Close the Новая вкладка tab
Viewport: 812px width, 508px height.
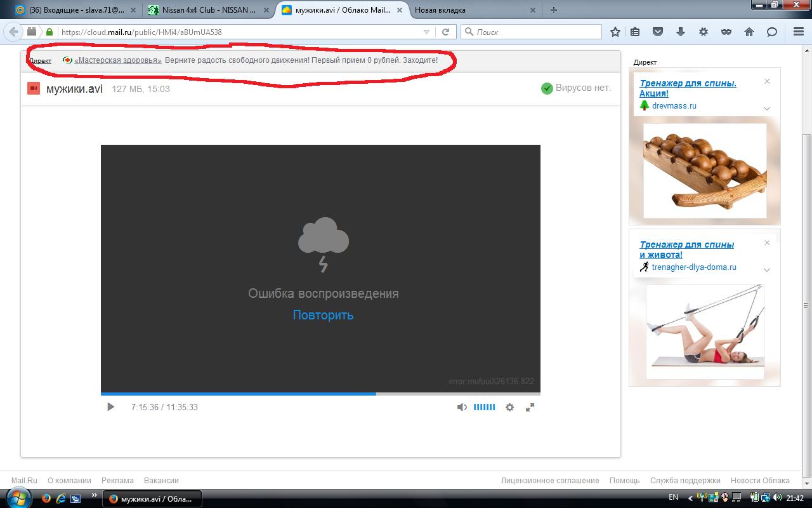coord(533,10)
